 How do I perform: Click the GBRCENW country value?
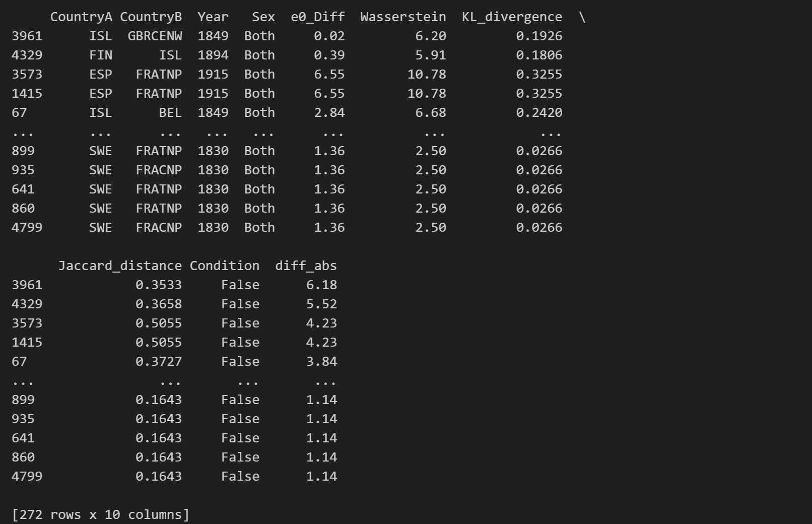click(155, 36)
